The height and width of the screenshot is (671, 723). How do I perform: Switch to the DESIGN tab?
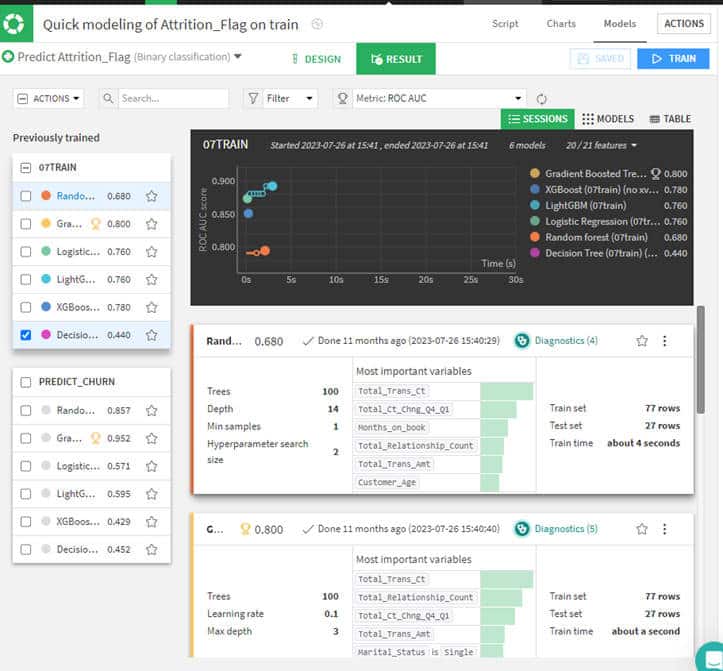(316, 59)
